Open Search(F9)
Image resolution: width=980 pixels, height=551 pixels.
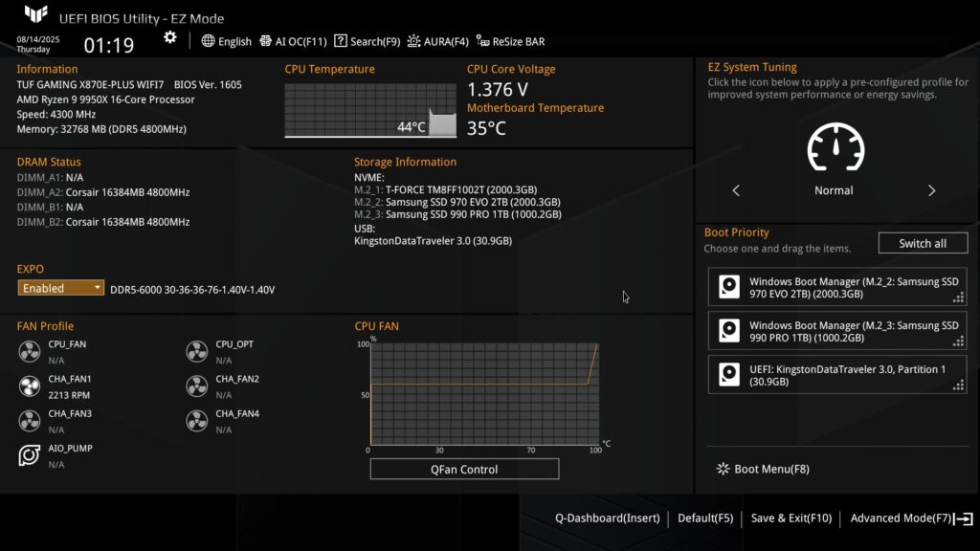tap(367, 41)
